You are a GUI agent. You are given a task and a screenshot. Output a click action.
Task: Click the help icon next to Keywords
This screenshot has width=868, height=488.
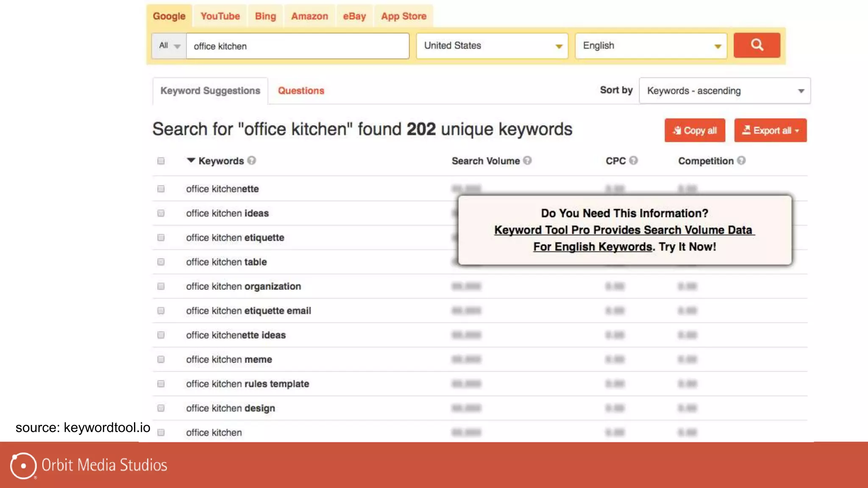click(252, 161)
